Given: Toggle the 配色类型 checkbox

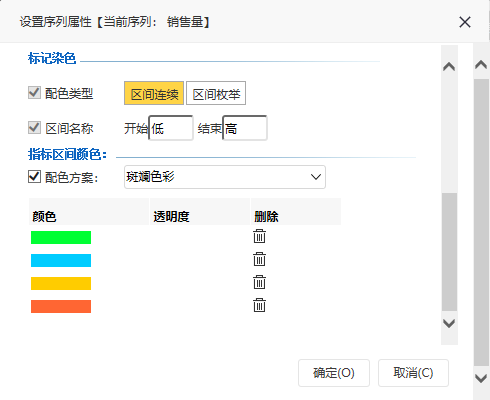Looking at the screenshot, I should [34, 93].
